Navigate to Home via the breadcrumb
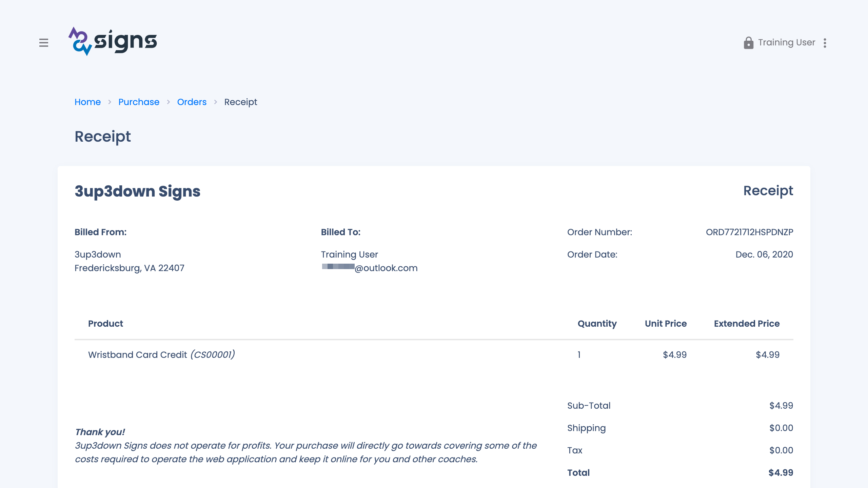 tap(87, 102)
